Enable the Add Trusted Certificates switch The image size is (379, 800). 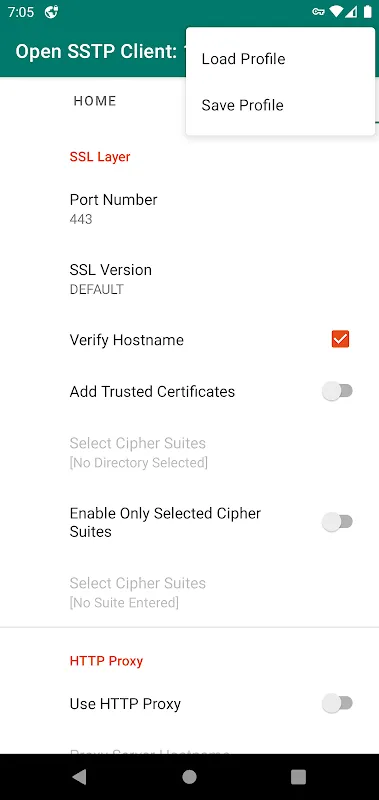pyautogui.click(x=338, y=391)
